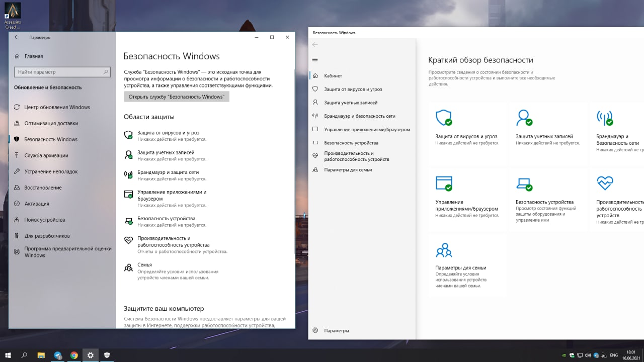Open Управление приложениями/браузером overview tile

click(468, 199)
